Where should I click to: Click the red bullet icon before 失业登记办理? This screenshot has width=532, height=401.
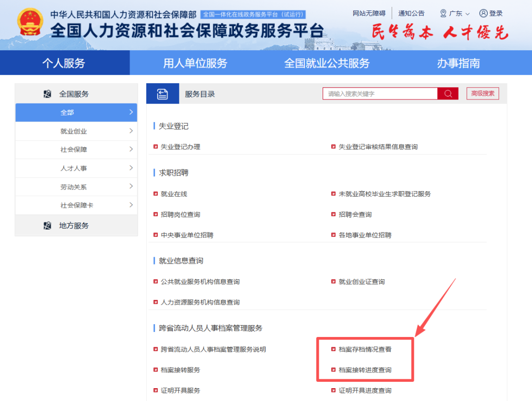[155, 147]
